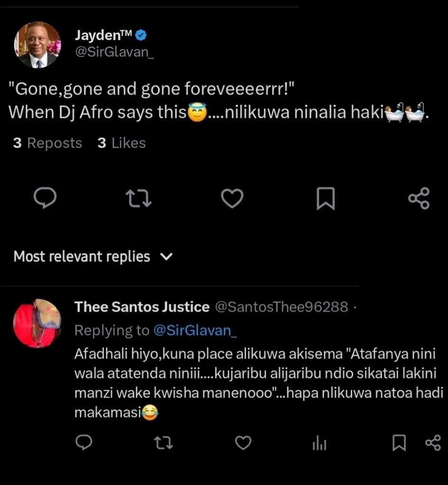Expand the chevron next to Most relevant replies
448x485 pixels.
166,257
